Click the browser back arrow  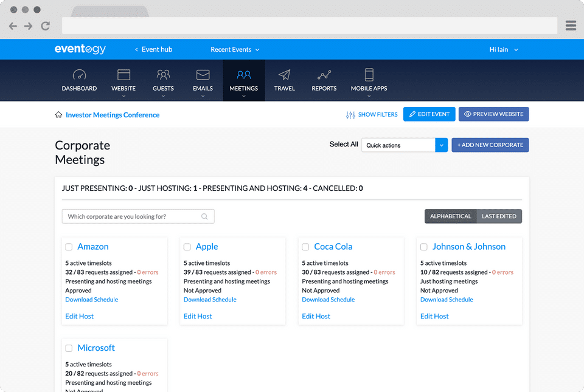[x=13, y=26]
